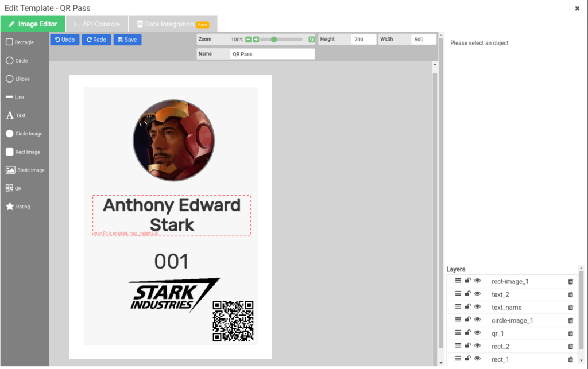The image size is (588, 369).
Task: Hide the text_2 layer
Action: (477, 293)
